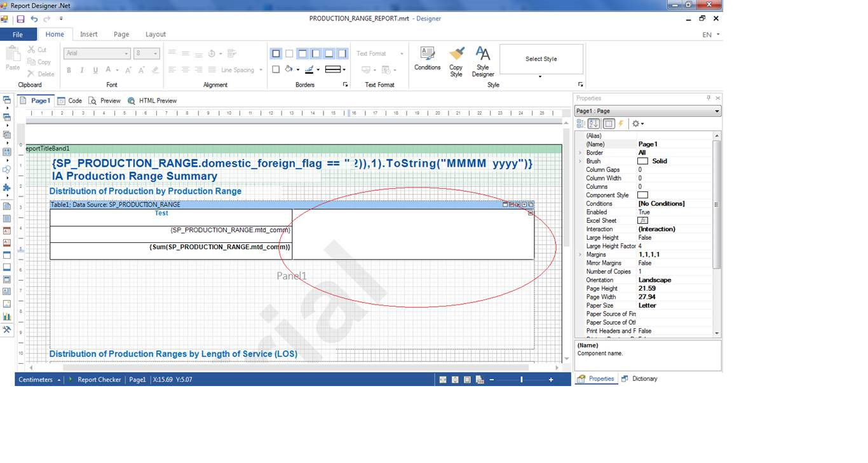
Task: Show the events tab lightning icon
Action: 621,124
